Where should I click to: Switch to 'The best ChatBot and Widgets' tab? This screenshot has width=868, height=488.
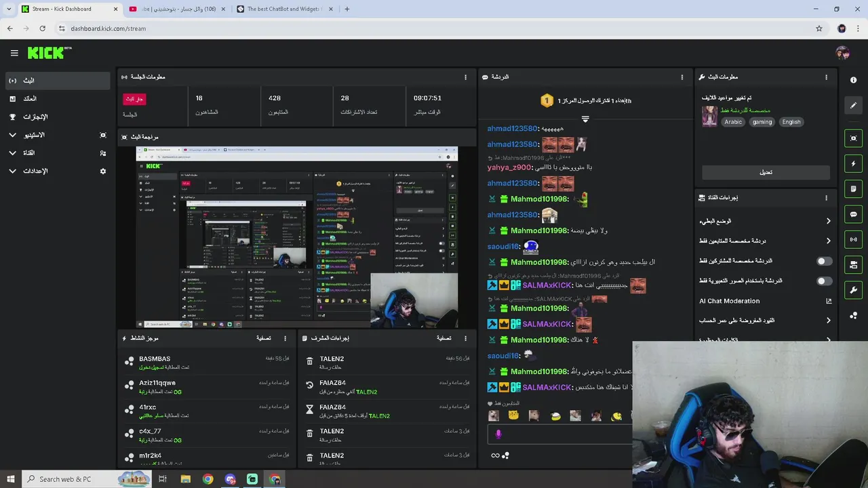pos(283,9)
